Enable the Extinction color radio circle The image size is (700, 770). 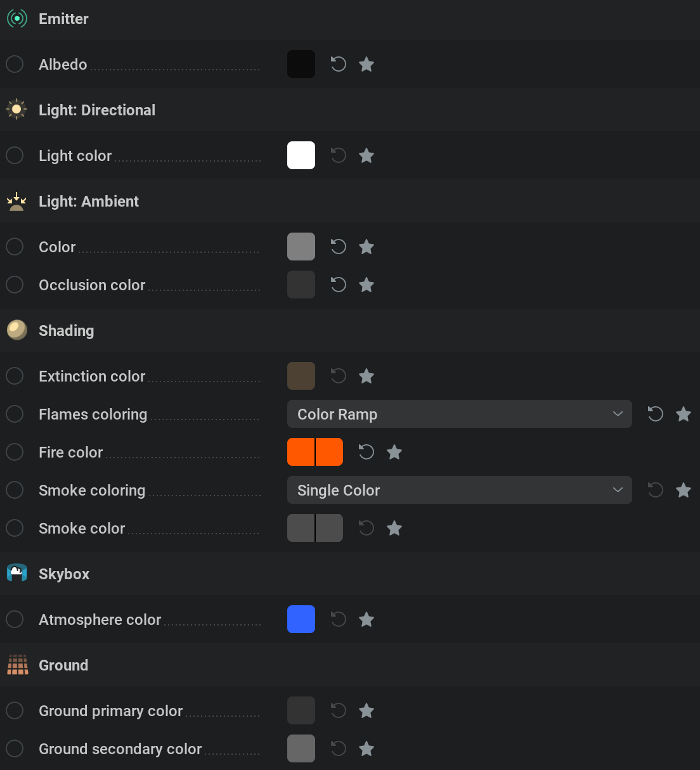point(15,376)
